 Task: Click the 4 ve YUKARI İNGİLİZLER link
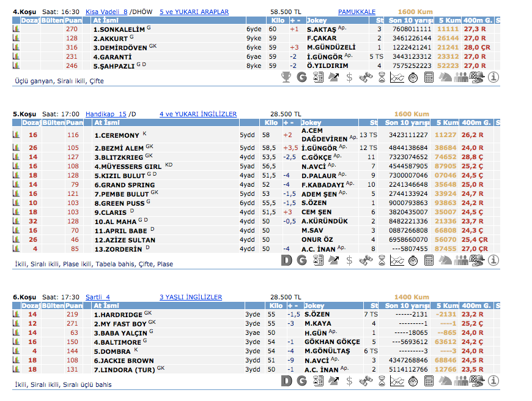coord(198,114)
